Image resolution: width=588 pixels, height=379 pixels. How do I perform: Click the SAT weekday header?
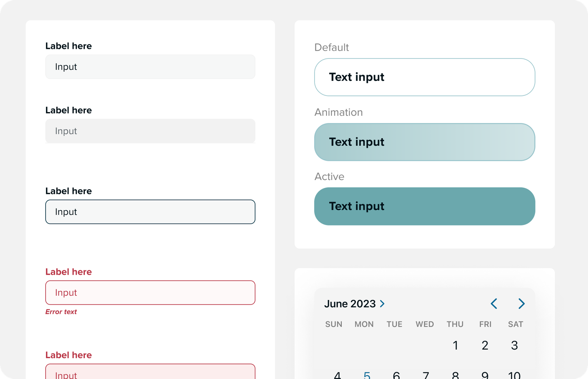click(x=515, y=324)
